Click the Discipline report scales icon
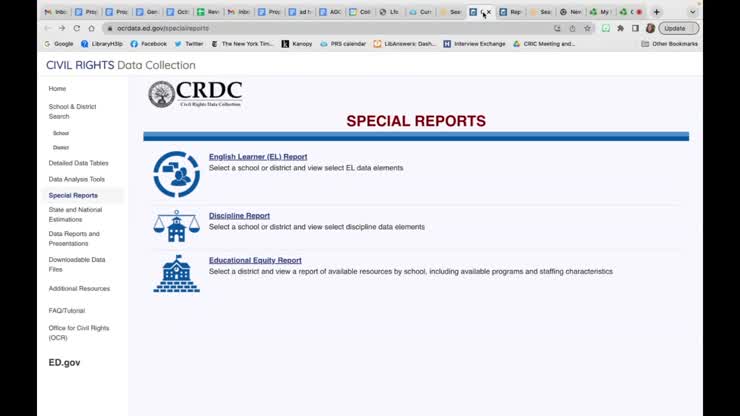 point(177,226)
